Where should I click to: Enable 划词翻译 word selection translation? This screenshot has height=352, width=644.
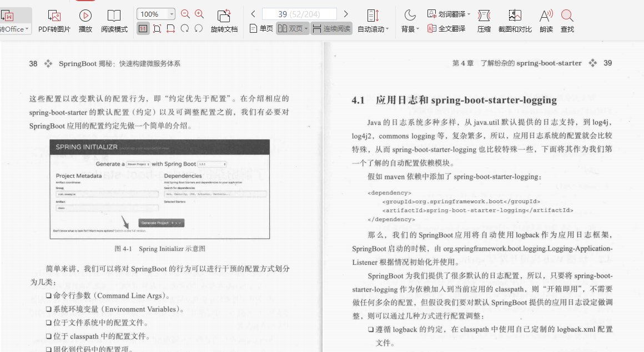pos(446,14)
